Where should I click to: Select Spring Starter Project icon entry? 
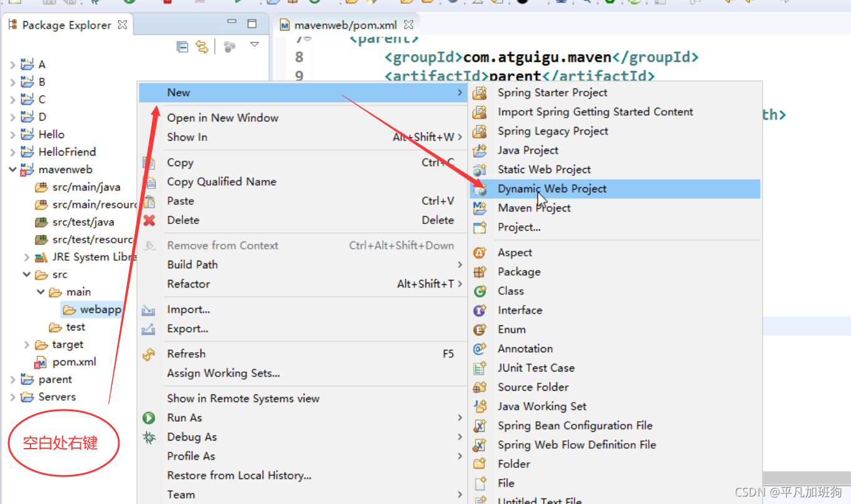pos(479,93)
